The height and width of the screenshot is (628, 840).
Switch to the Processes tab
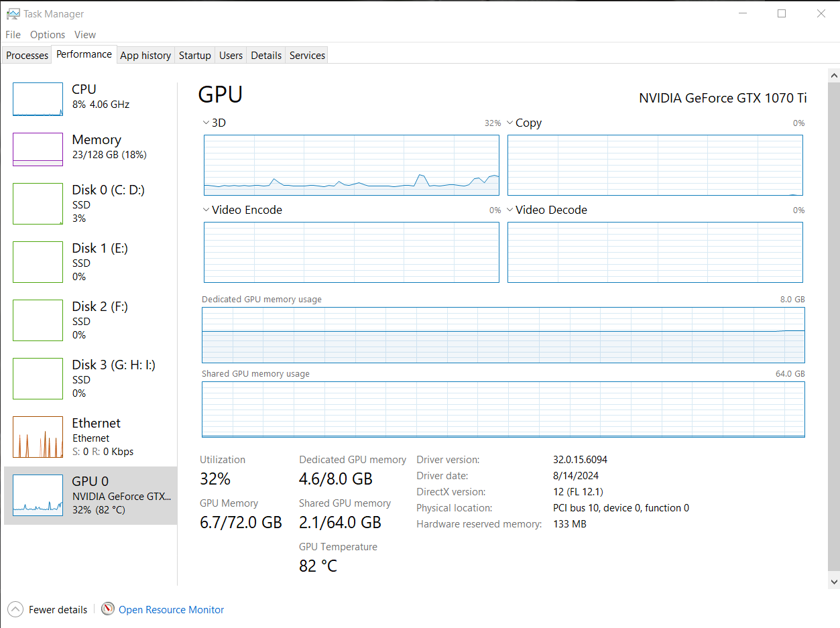click(27, 56)
